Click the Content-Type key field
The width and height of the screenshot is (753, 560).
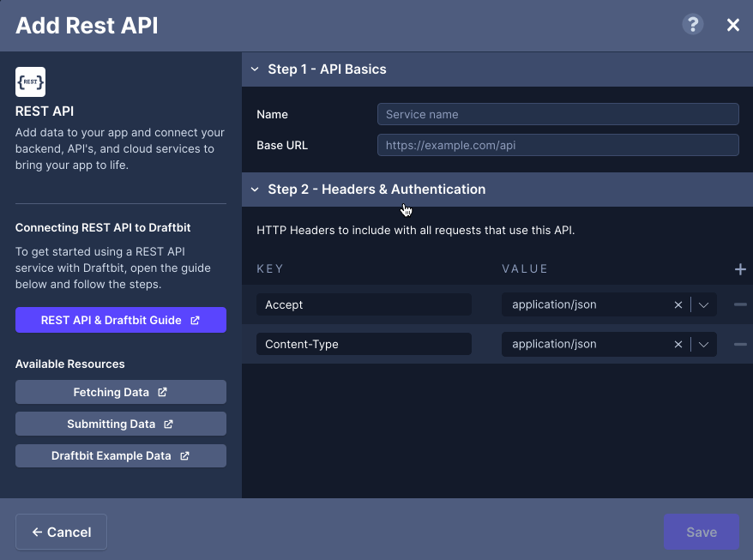[x=364, y=344]
